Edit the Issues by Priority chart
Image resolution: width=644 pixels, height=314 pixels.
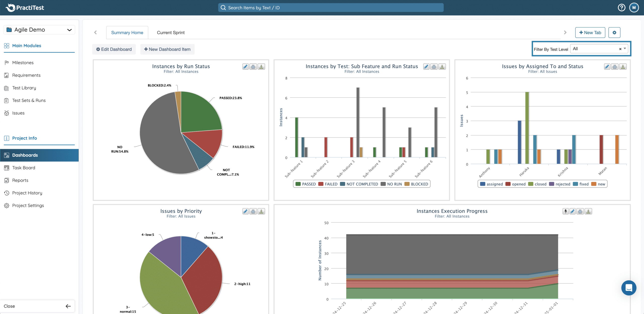(x=246, y=211)
